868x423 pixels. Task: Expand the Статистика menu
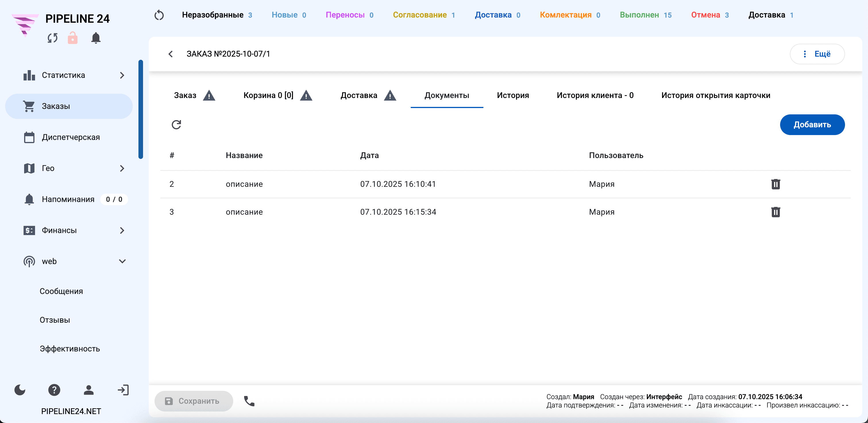(122, 75)
